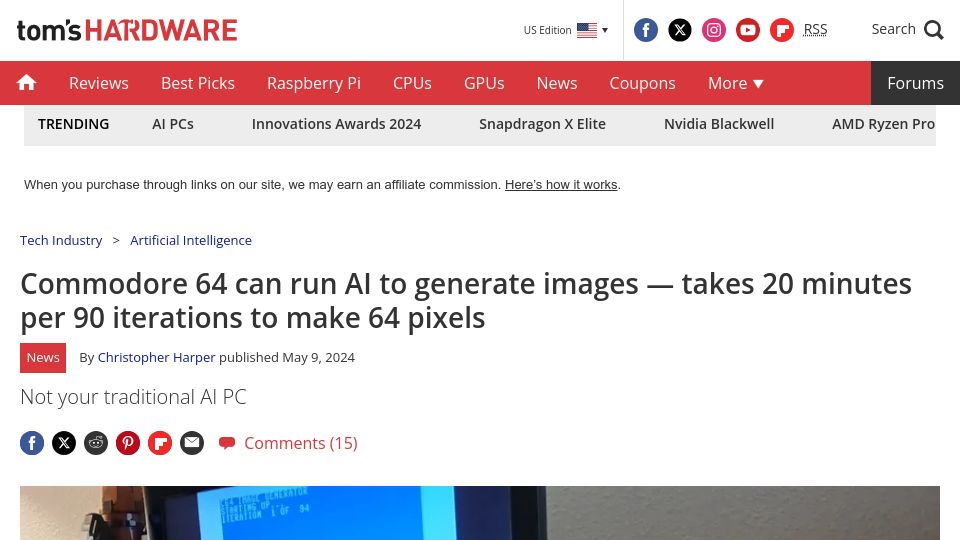
Task: Follow the "Here's how it works" link
Action: click(x=561, y=185)
